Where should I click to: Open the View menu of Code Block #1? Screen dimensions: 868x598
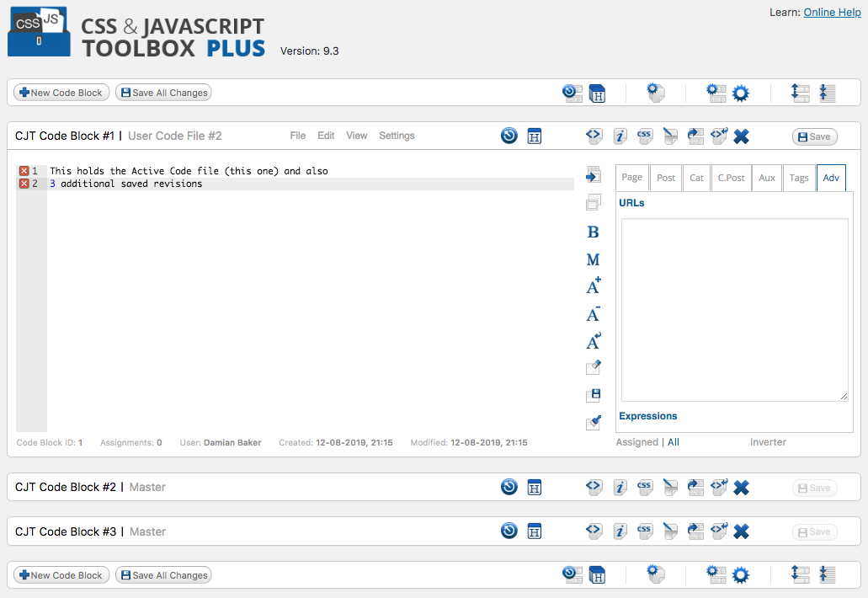(356, 136)
